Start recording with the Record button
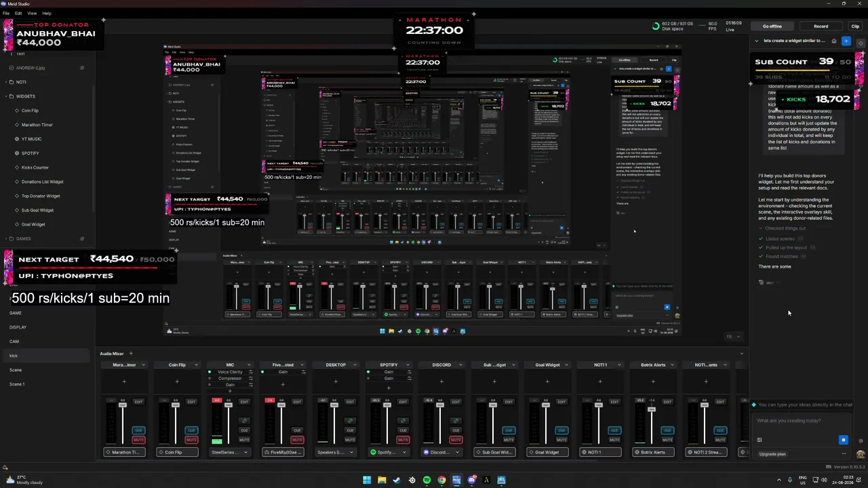This screenshot has height=488, width=868. click(x=821, y=26)
